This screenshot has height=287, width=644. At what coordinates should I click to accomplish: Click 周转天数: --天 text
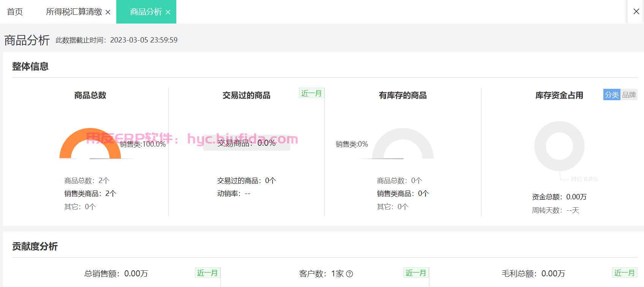[x=555, y=210]
